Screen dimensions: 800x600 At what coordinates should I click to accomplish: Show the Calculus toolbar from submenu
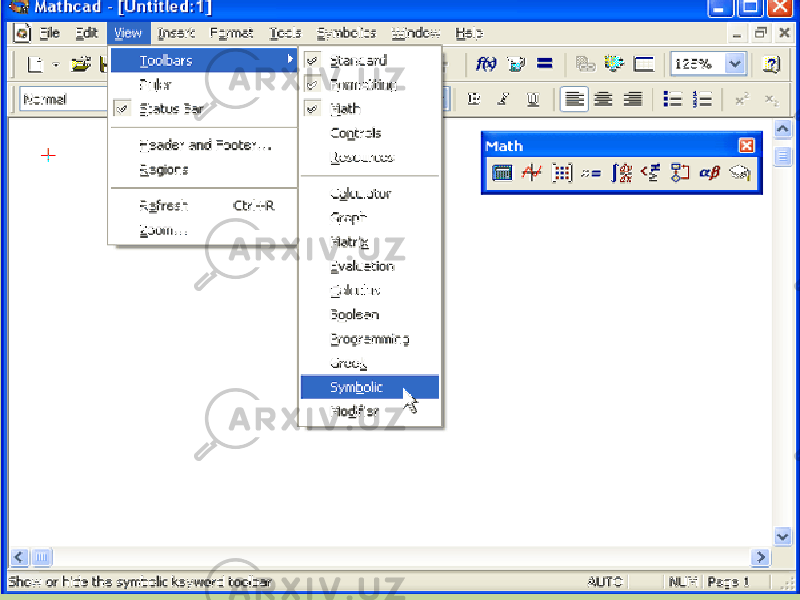click(x=370, y=290)
